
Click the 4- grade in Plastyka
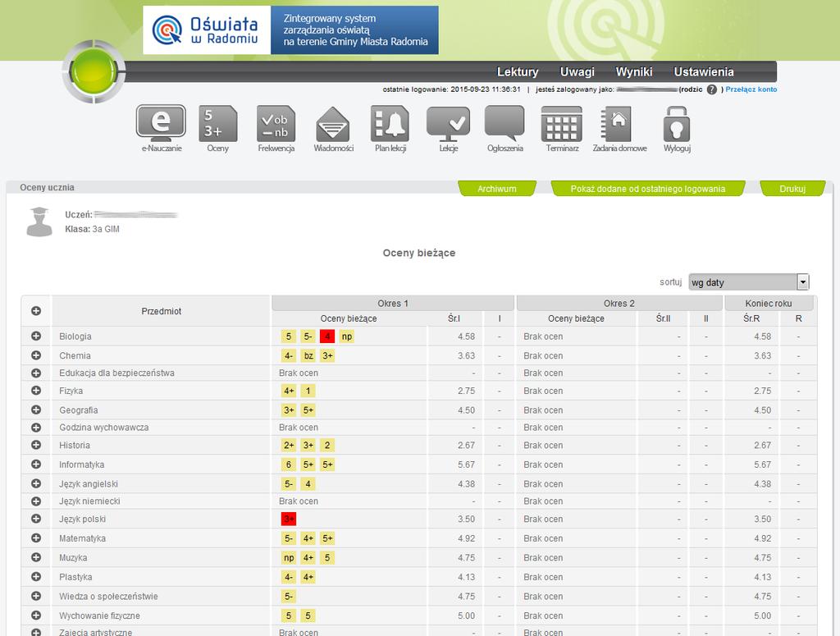click(x=288, y=577)
